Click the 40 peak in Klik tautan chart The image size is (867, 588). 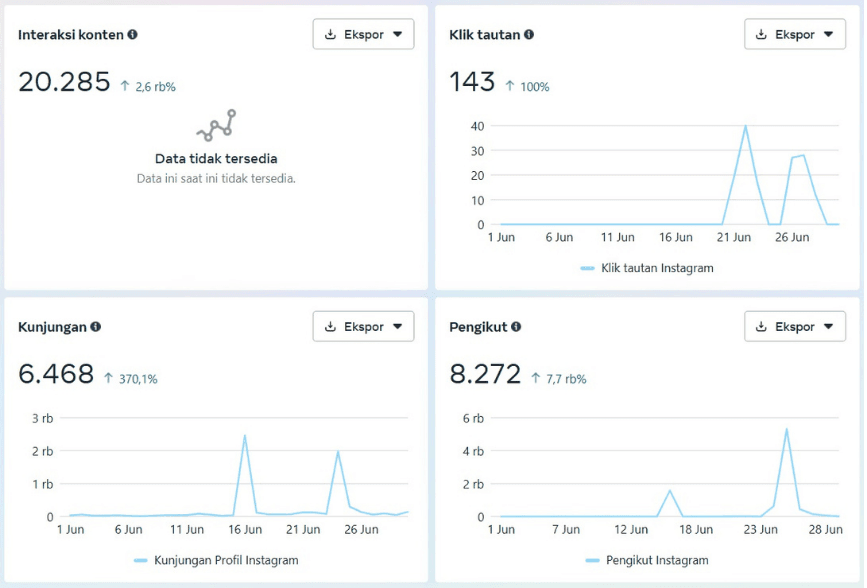745,126
